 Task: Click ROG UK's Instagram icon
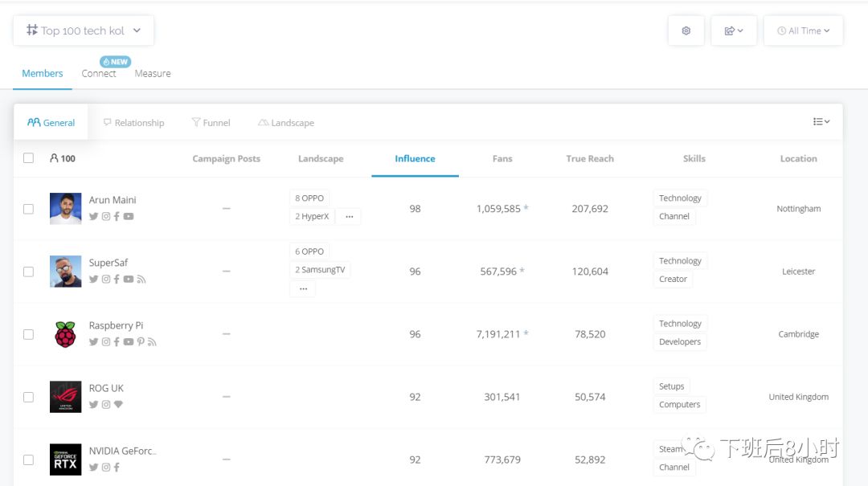(105, 405)
